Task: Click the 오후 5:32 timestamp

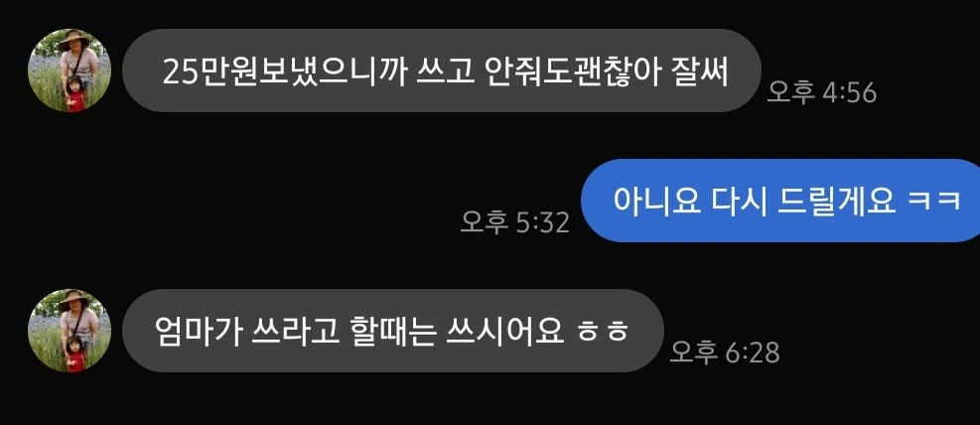Action: click(x=514, y=222)
